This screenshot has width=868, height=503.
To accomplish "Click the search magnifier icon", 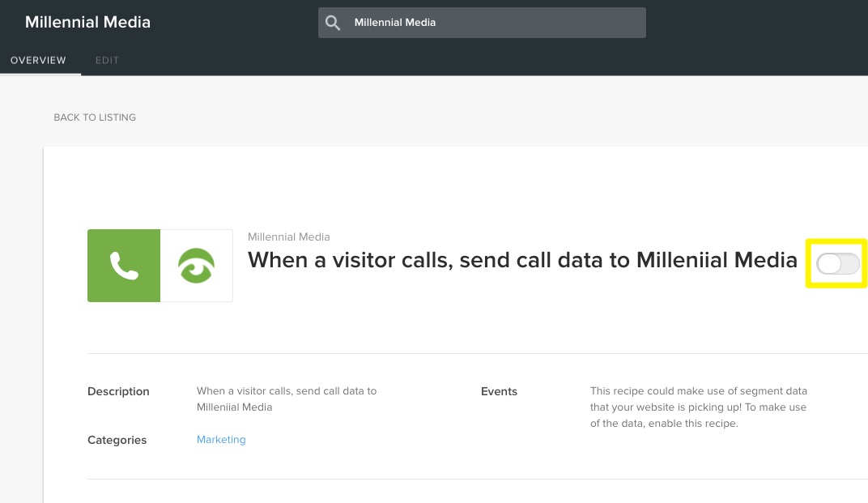I will pyautogui.click(x=333, y=23).
